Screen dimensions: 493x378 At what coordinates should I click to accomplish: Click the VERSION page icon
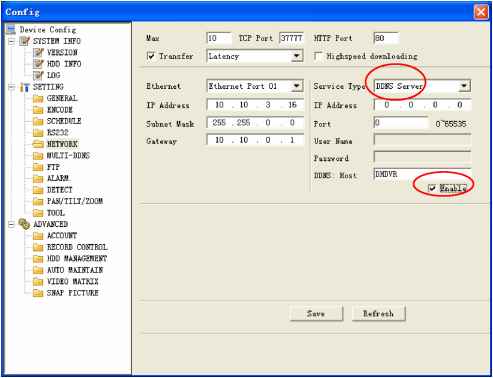pos(38,52)
